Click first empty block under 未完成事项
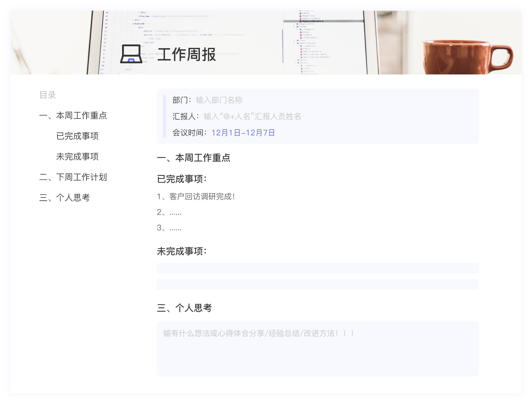532x404 pixels. (318, 268)
